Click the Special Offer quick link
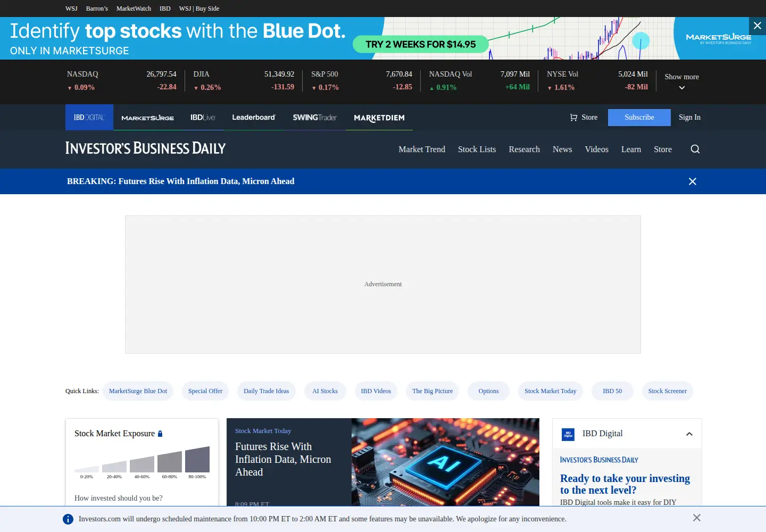The image size is (766, 532). (x=205, y=391)
